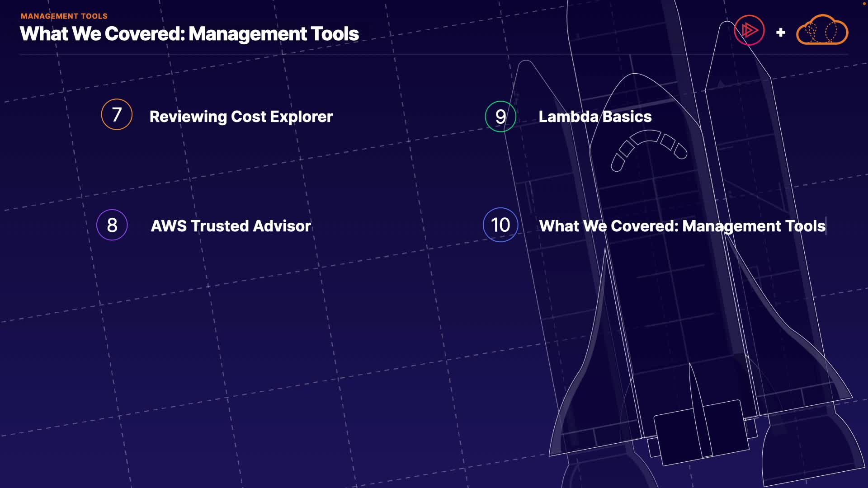This screenshot has height=488, width=868.
Task: Open the Reviewing Cost Explorer item
Action: coord(241,117)
